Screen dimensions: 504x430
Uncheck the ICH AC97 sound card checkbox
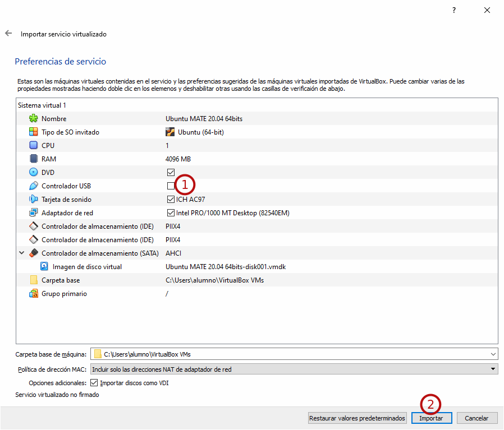pos(171,200)
